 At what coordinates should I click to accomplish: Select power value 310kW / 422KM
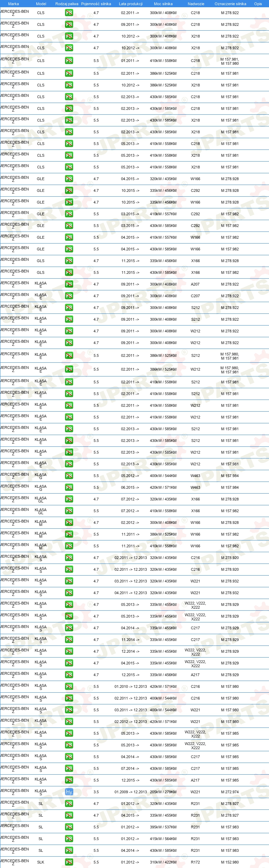coord(163,862)
